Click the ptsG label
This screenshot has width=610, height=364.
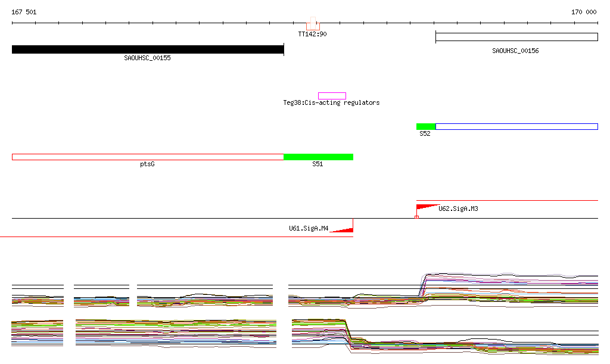pyautogui.click(x=147, y=164)
